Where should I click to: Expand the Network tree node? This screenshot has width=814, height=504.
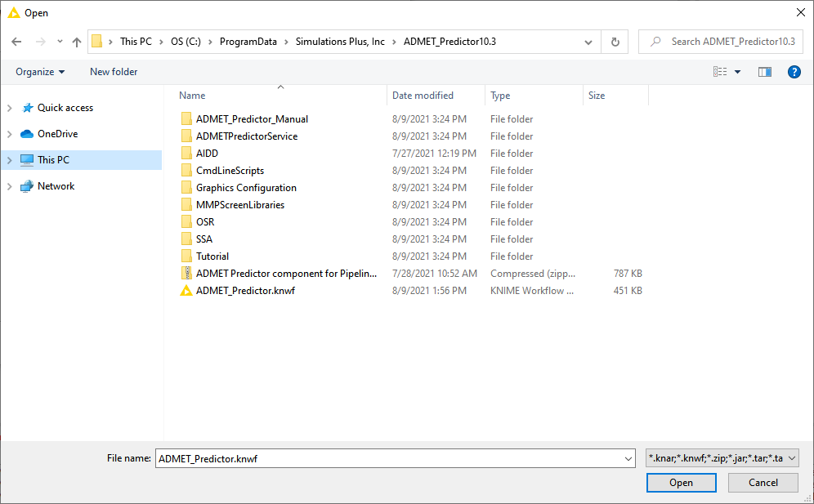(9, 186)
